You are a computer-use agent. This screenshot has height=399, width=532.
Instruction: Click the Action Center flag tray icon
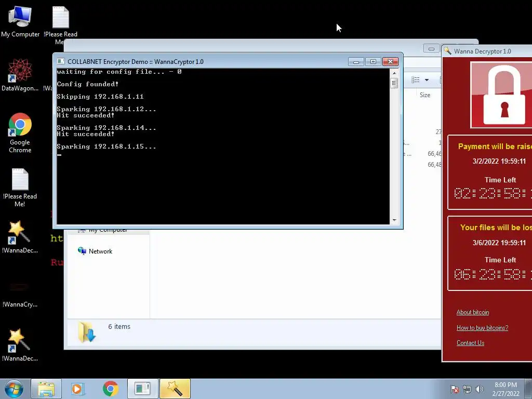(455, 389)
